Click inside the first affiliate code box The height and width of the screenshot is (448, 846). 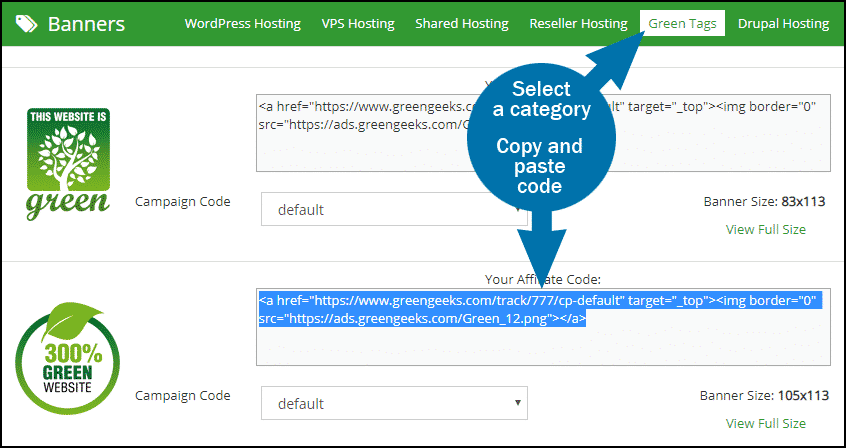[543, 133]
